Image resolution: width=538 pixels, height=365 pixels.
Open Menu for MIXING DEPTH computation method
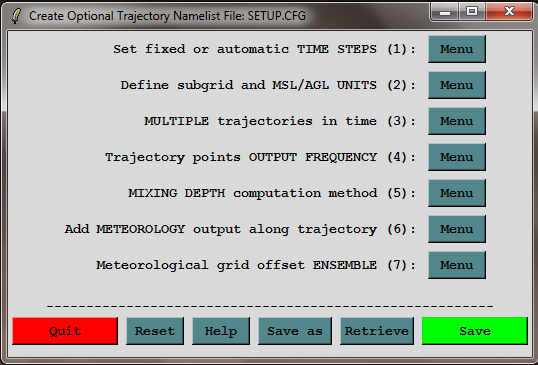coord(457,193)
